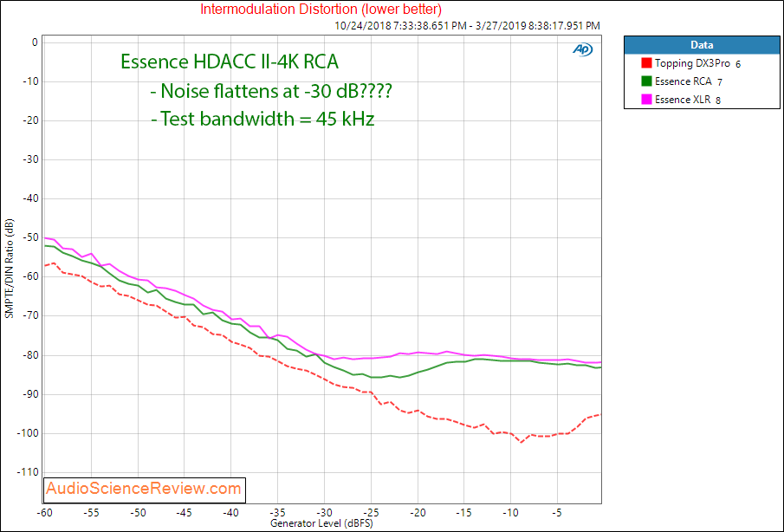Click the number 7 beside Essence RCA

720,82
